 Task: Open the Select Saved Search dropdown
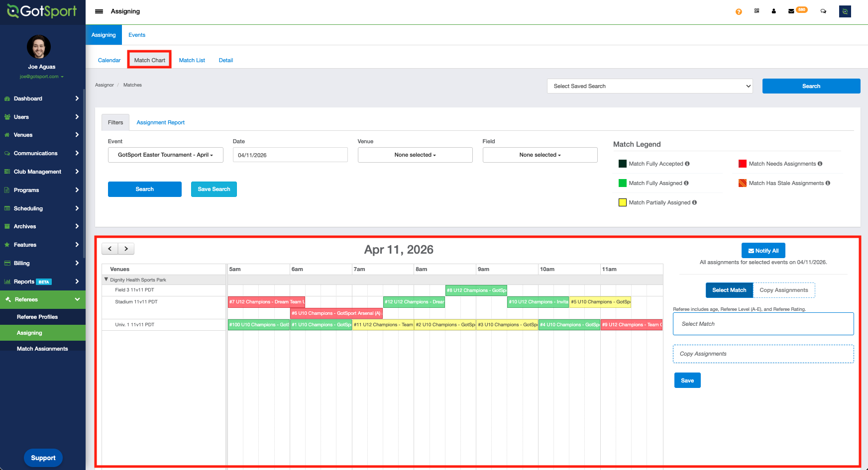(x=650, y=86)
